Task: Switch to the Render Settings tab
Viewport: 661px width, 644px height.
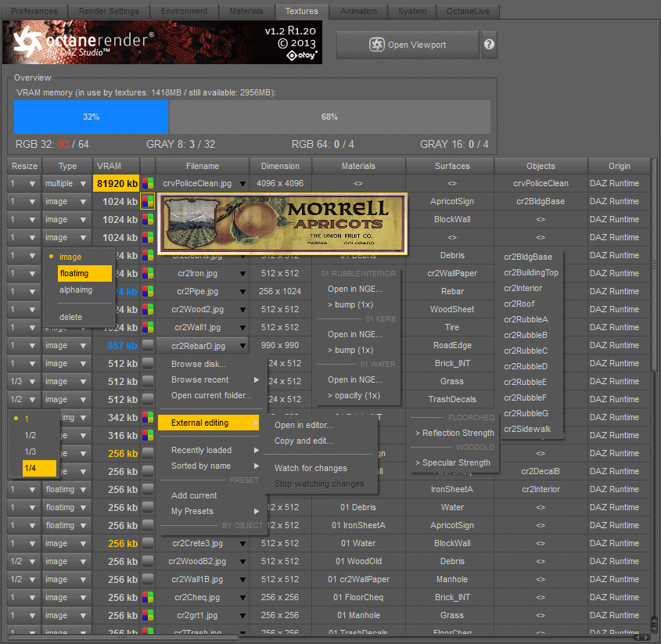Action: 109,11
